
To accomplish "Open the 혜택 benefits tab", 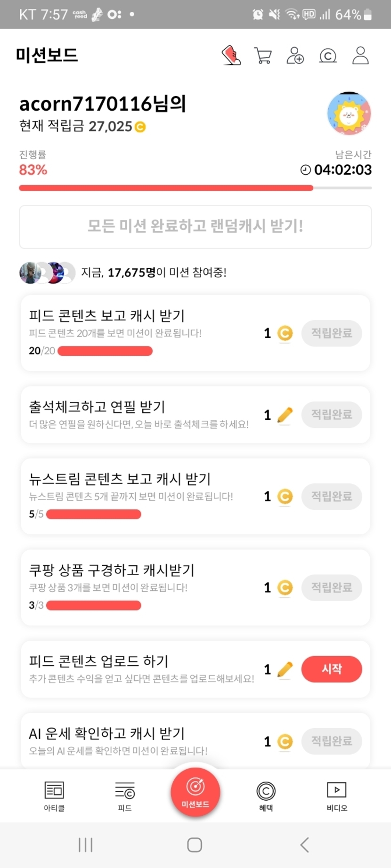I will 266,796.
